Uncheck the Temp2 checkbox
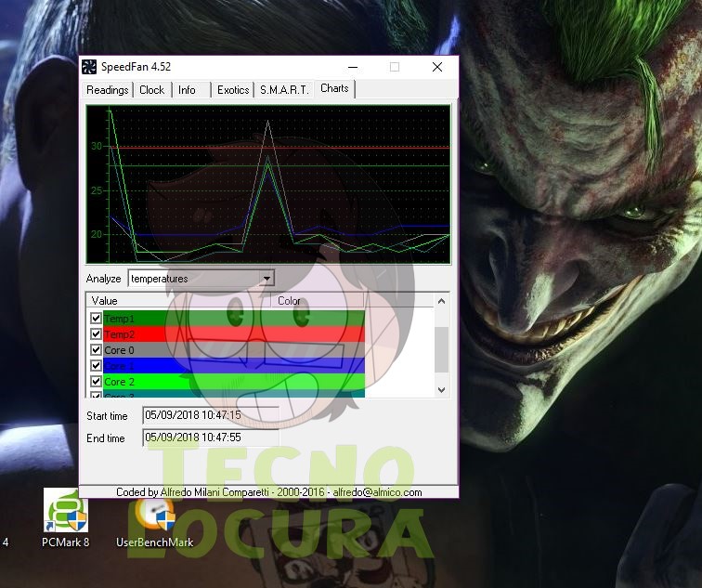Image resolution: width=702 pixels, height=588 pixels. (96, 334)
